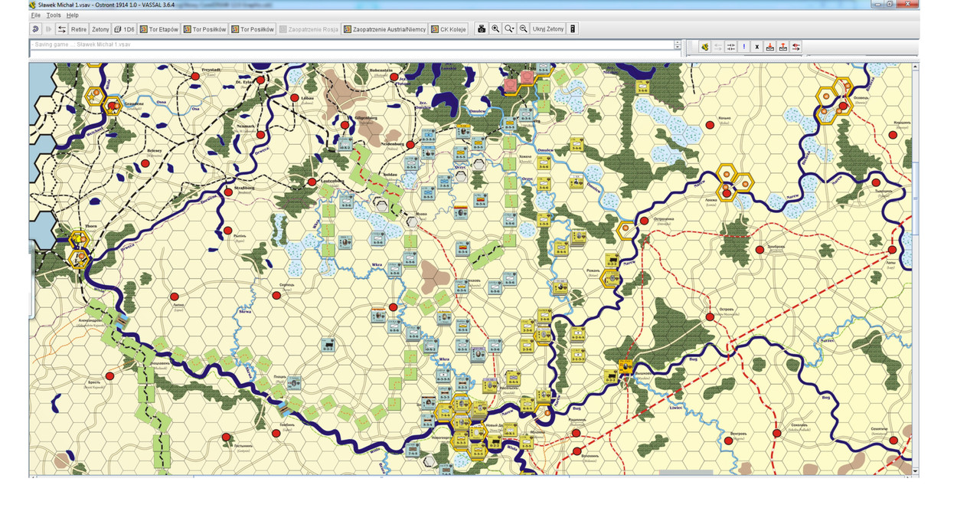Toggle the Ukryj Żetony button
The height and width of the screenshot is (531, 980).
tap(548, 29)
